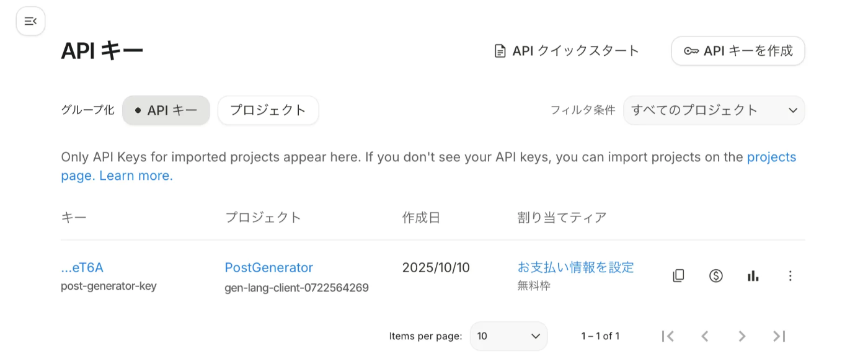This screenshot has height=356, width=868.
Task: Go to first page icon
Action: tap(668, 336)
